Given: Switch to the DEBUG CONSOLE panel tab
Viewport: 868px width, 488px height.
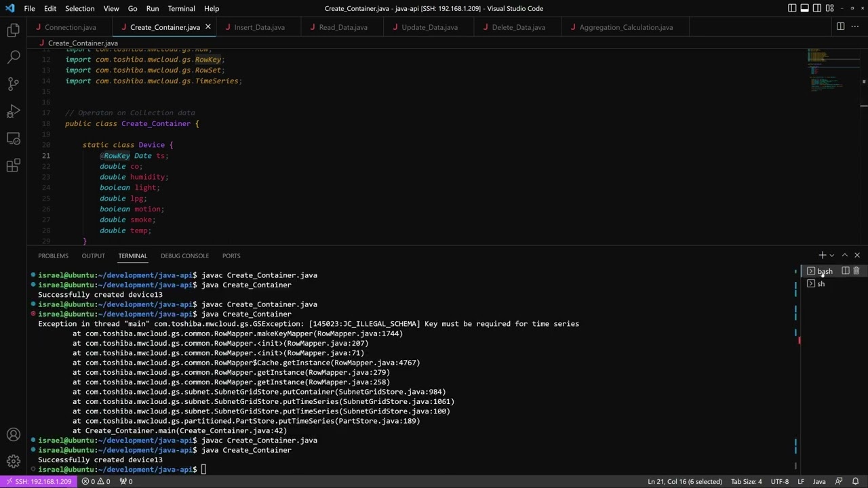Looking at the screenshot, I should click(x=184, y=256).
